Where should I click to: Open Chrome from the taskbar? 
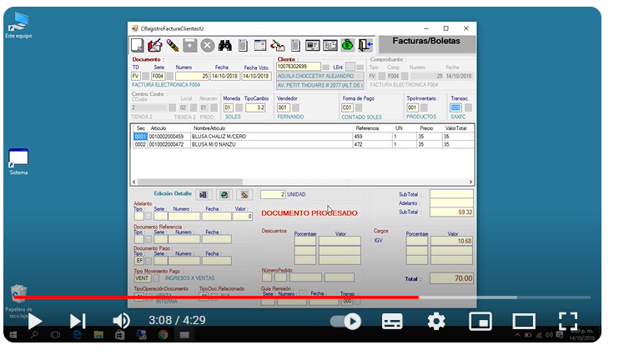163,335
